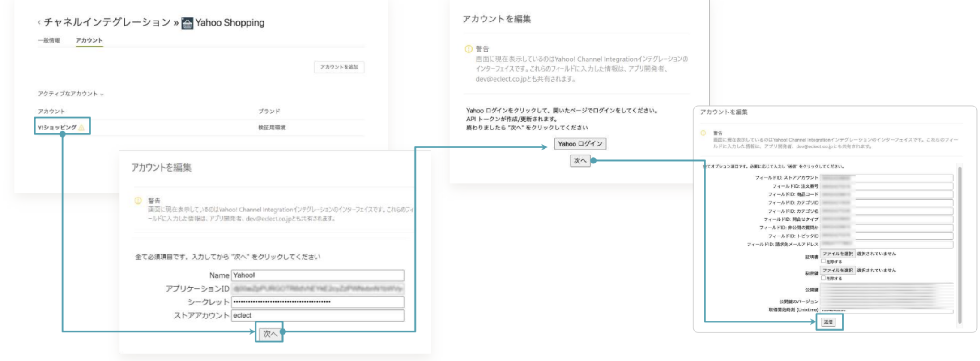The height and width of the screenshot is (361, 980).
Task: Click the 送信 submit button
Action: 828,322
